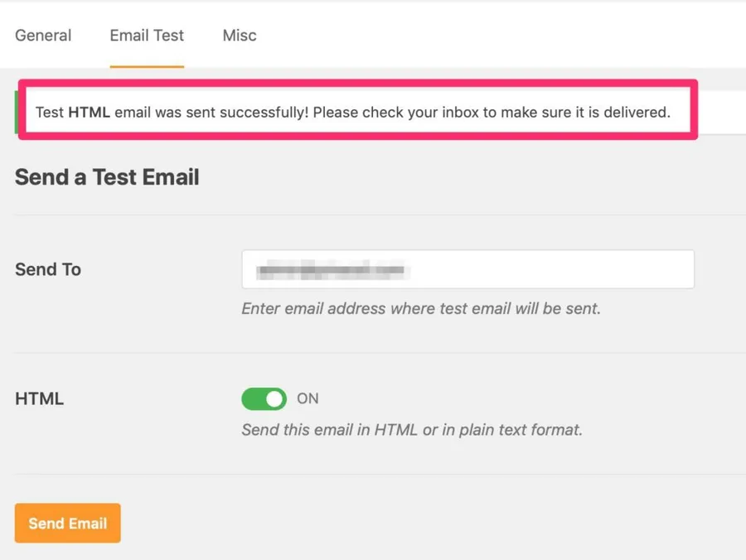Click the white knob of the HTML switch
This screenshot has width=746, height=560.
pyautogui.click(x=274, y=399)
